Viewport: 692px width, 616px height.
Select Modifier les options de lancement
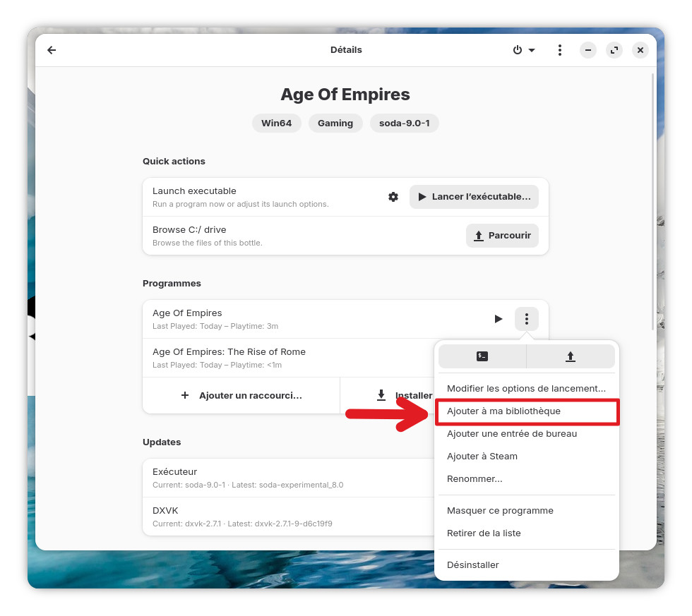point(526,388)
